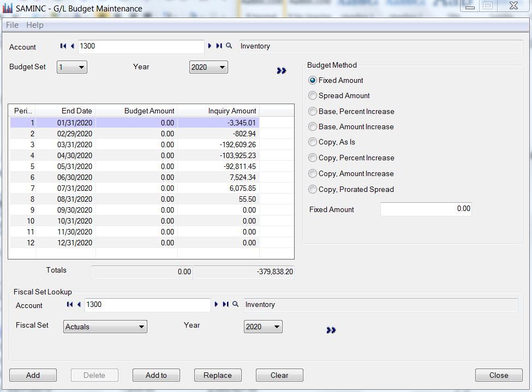Screen dimensions: 532x392
Task: Select the 10/31/2020 end date cell
Action: 66,221
